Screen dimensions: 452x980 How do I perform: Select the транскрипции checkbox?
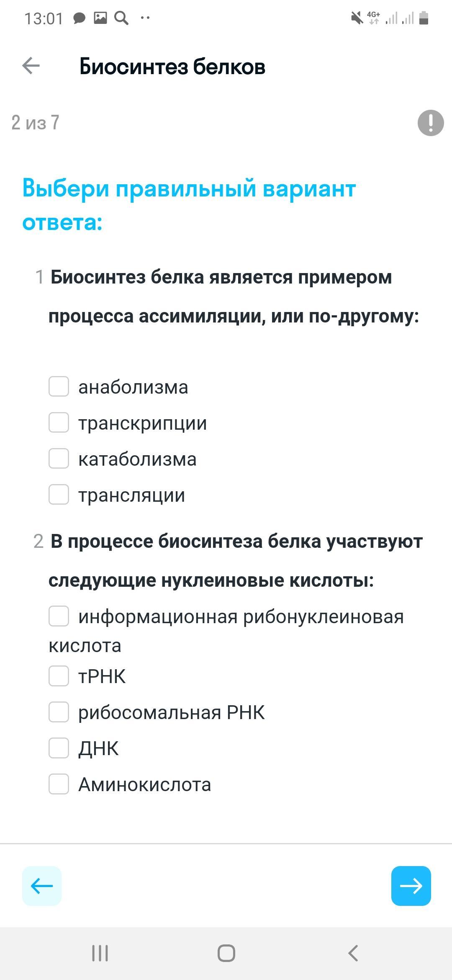coord(59,423)
